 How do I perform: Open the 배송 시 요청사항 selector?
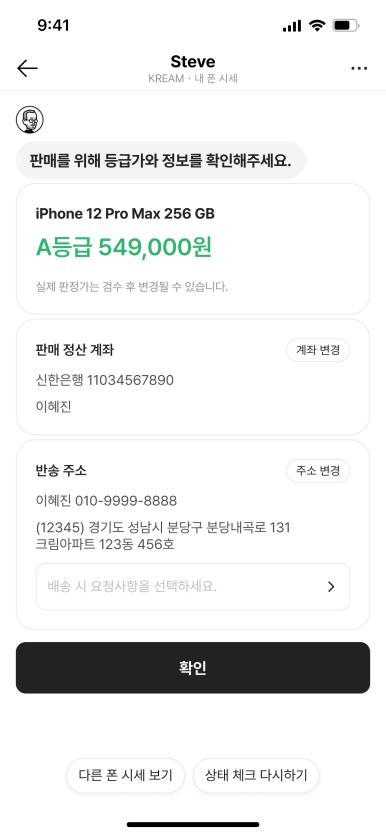click(193, 586)
